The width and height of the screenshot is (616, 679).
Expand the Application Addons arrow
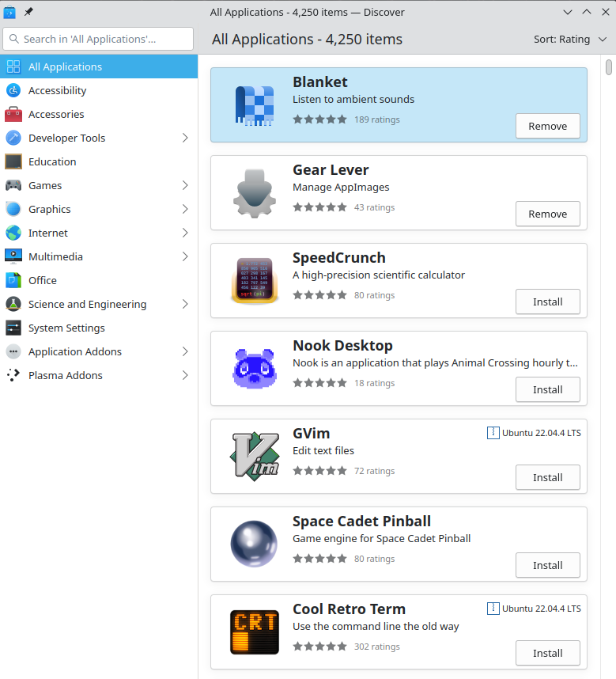[x=185, y=351]
